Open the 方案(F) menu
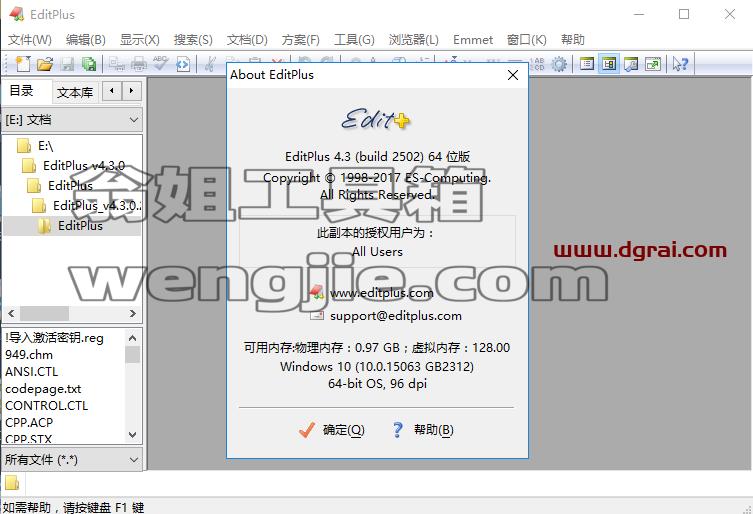 coord(301,39)
